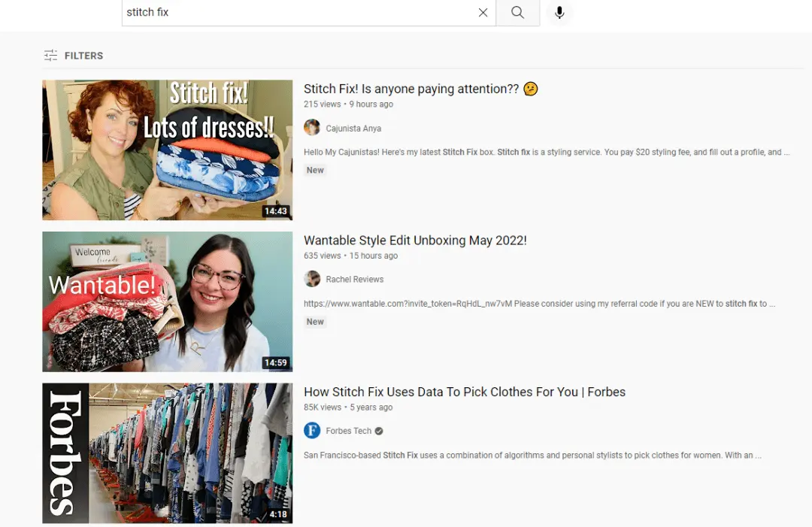This screenshot has width=812, height=527.
Task: Click the filters slider icon
Action: [51, 56]
